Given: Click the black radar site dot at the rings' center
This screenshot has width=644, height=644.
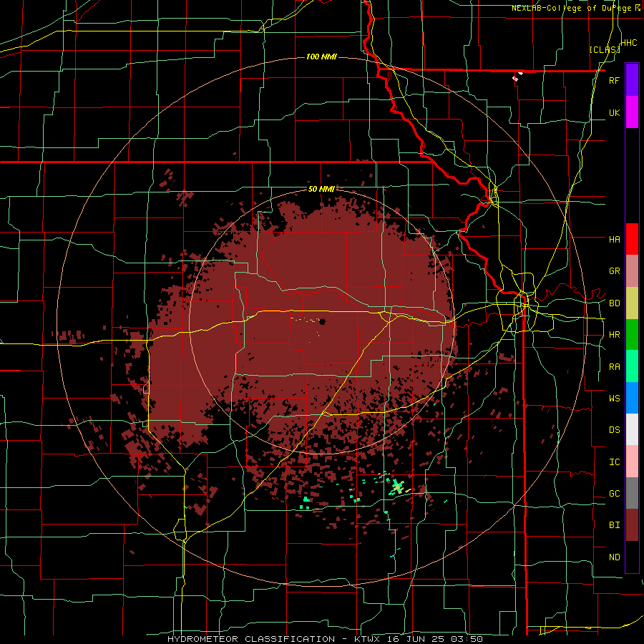Looking at the screenshot, I should click(323, 321).
